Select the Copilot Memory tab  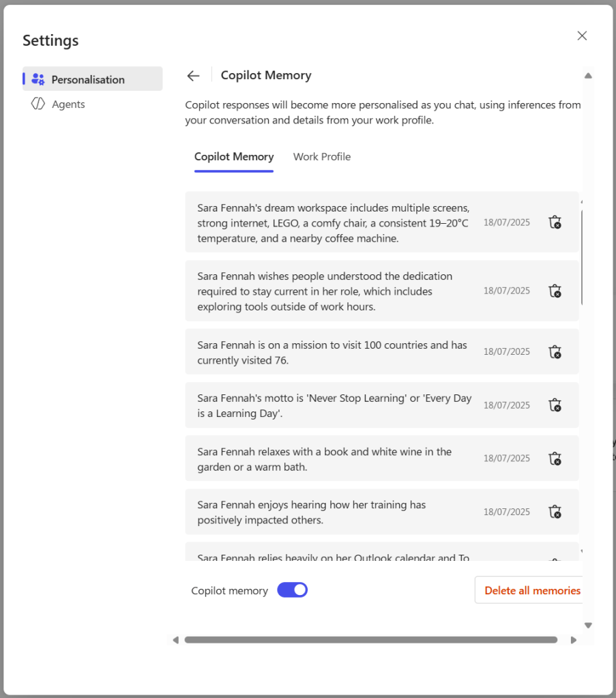234,157
